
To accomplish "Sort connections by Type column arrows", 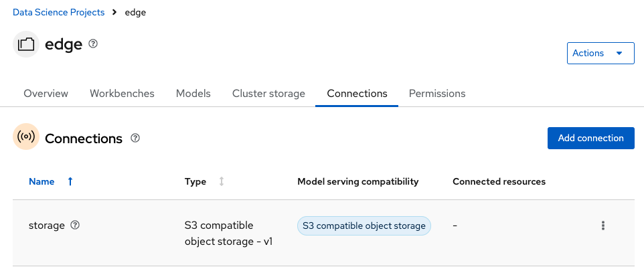I will [x=222, y=181].
